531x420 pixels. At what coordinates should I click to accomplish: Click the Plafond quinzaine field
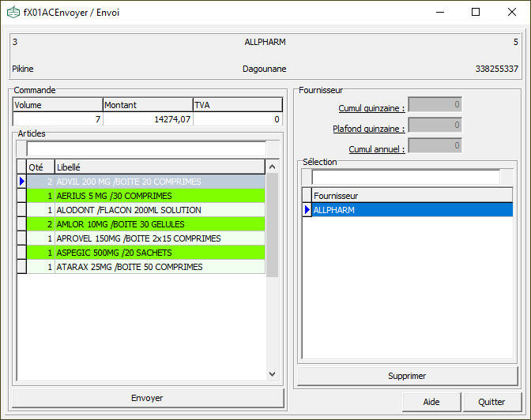coord(435,125)
